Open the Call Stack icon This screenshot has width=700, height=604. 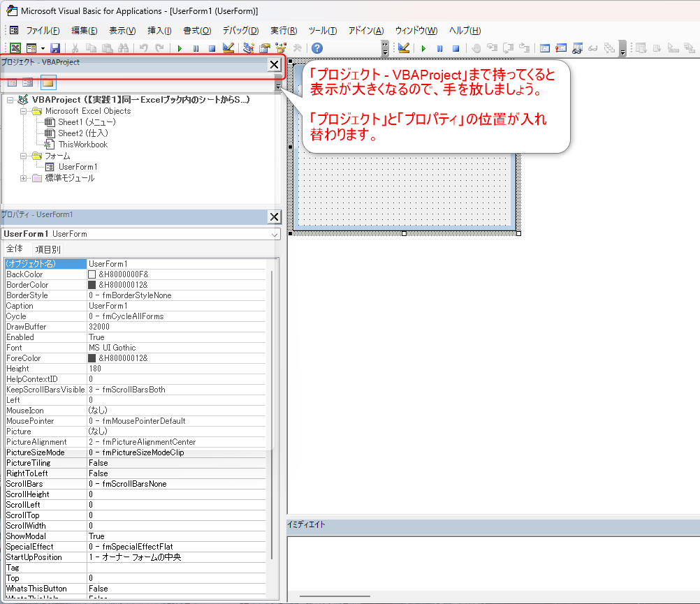(609, 48)
